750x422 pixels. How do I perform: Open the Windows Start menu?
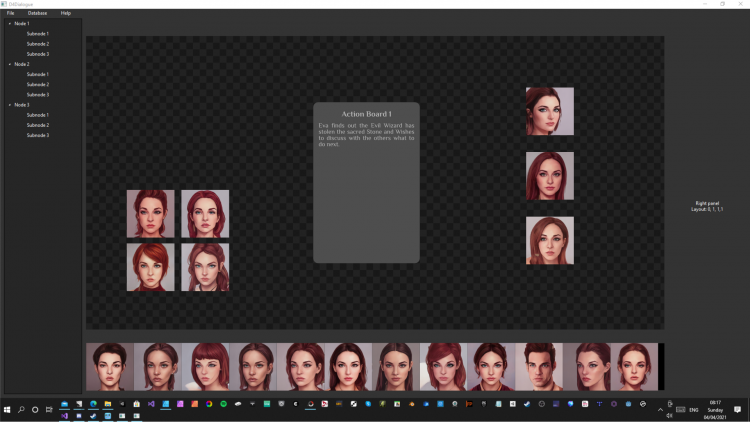point(7,410)
